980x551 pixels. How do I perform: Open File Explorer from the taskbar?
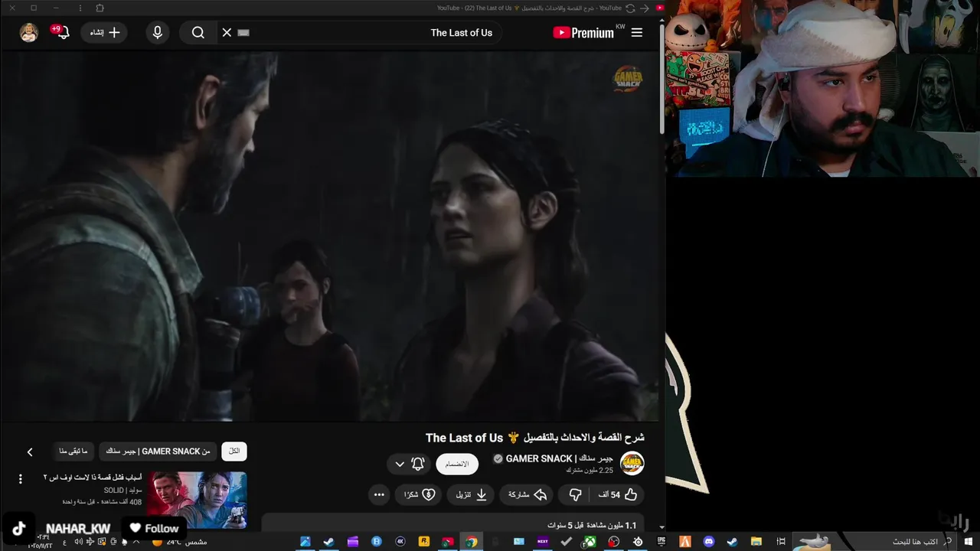tap(756, 542)
